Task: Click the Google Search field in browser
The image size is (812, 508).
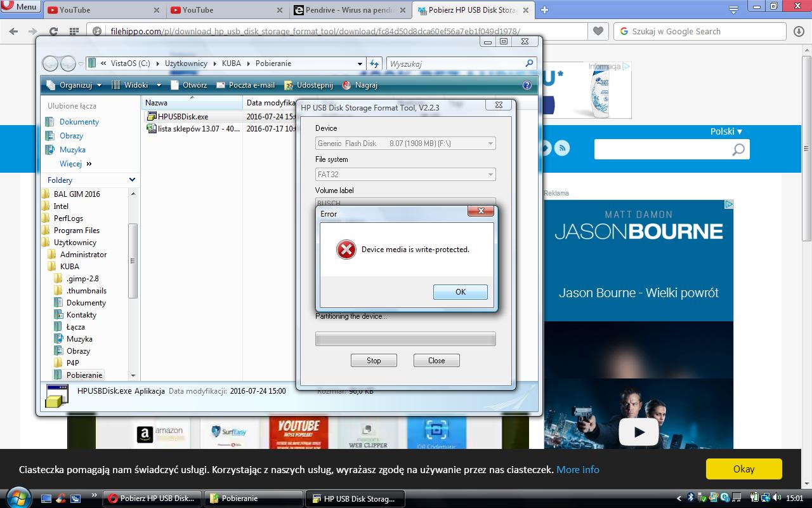Action: 701,31
